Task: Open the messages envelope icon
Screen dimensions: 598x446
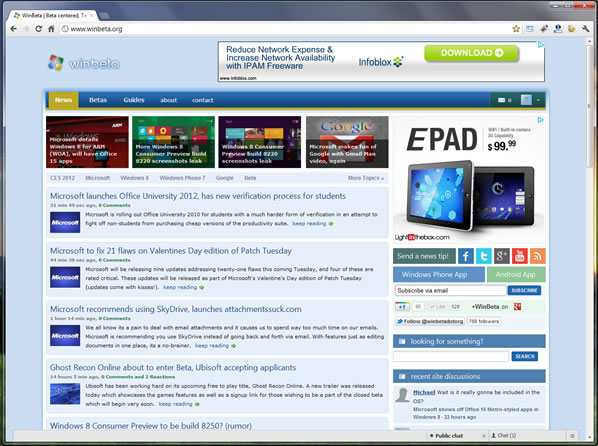Action: pos(502,100)
